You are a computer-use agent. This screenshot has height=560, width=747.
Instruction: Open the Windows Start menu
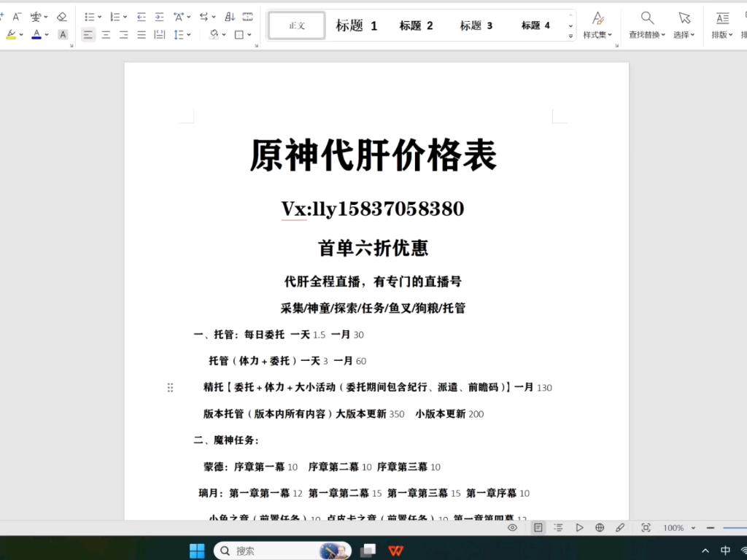[x=197, y=551]
